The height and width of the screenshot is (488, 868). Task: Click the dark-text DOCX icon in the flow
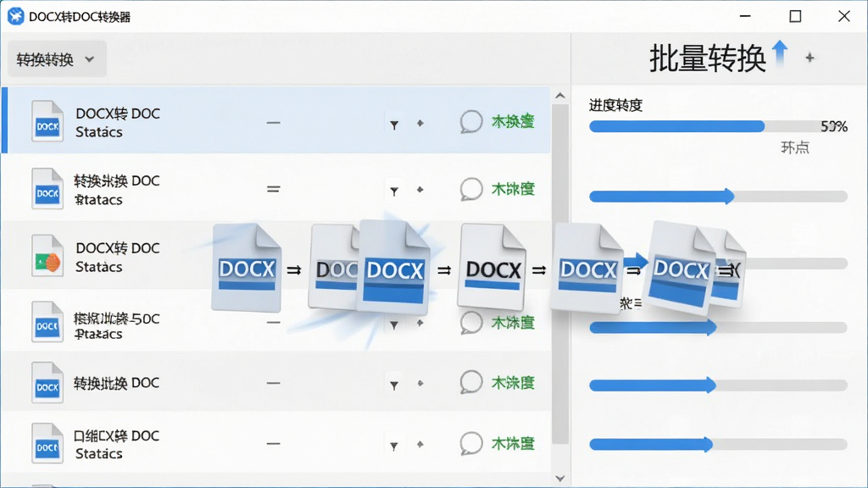click(492, 266)
